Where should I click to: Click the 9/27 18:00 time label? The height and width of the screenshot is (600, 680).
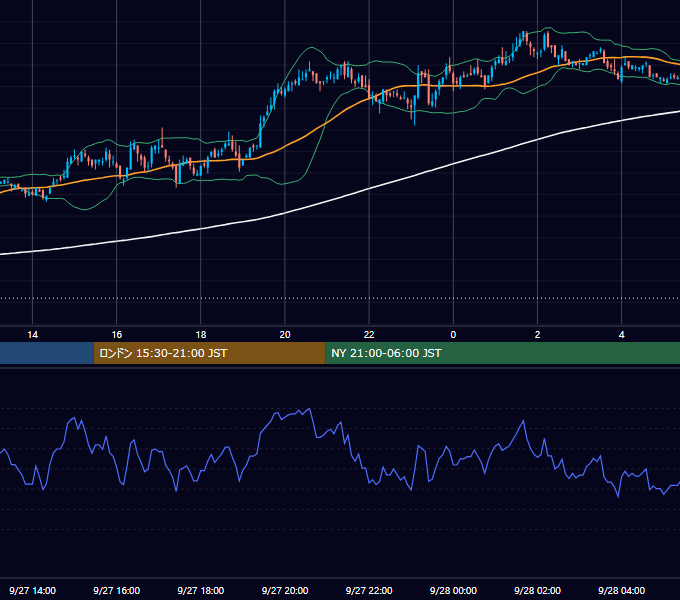pyautogui.click(x=201, y=590)
